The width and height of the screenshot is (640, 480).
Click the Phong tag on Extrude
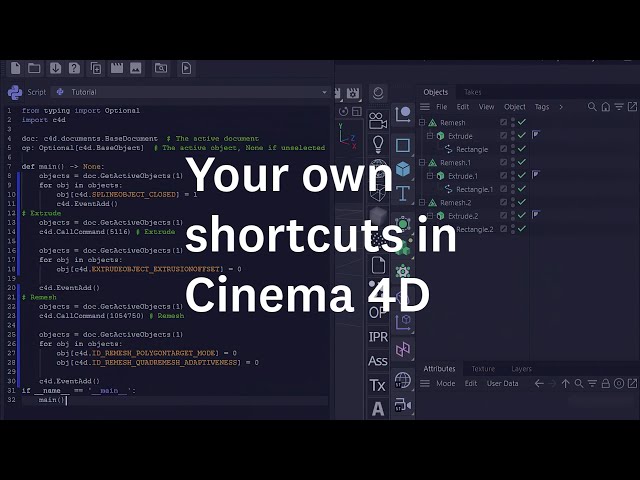536,135
